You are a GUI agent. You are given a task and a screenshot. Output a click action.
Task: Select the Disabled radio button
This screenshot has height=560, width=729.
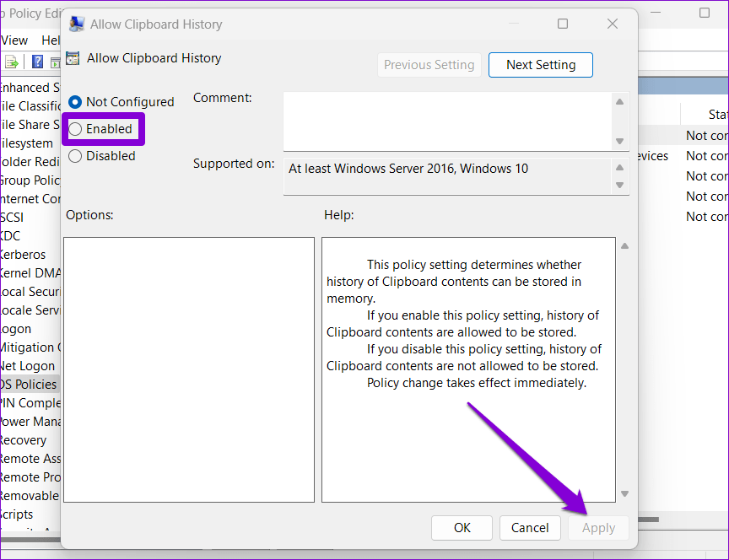75,155
